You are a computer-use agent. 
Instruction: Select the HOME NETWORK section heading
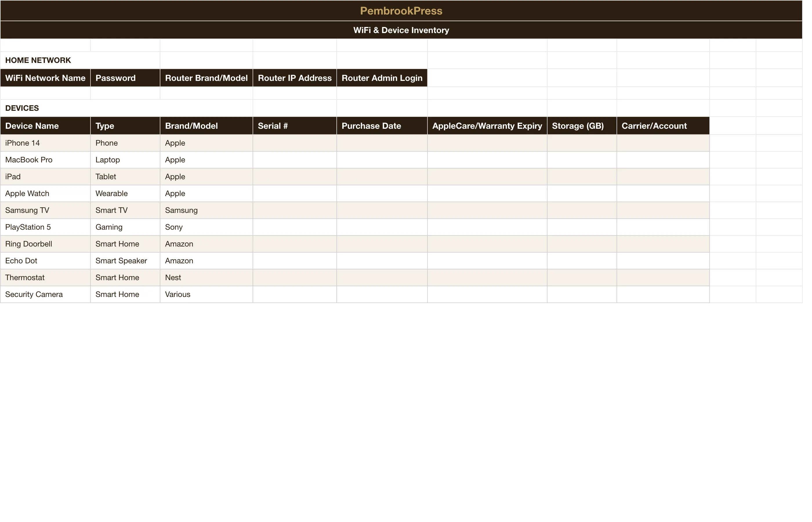click(x=80, y=60)
